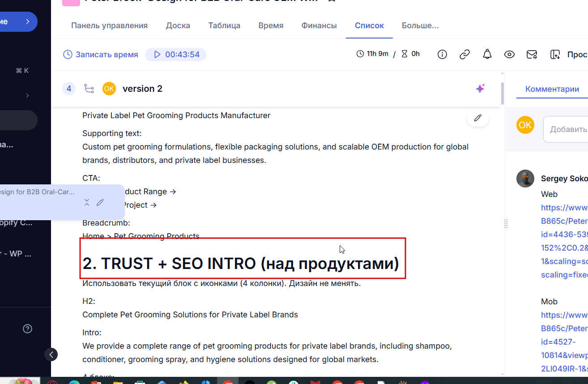Click the envelope mail icon

(532, 55)
